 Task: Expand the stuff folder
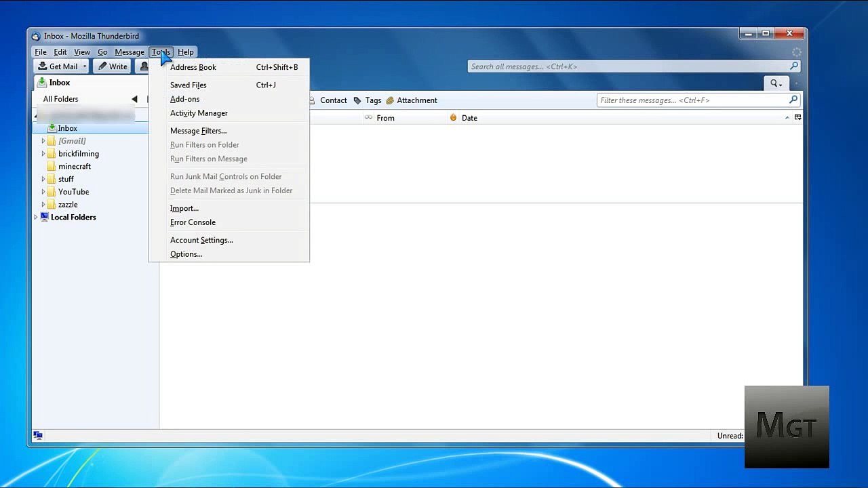pyautogui.click(x=43, y=179)
